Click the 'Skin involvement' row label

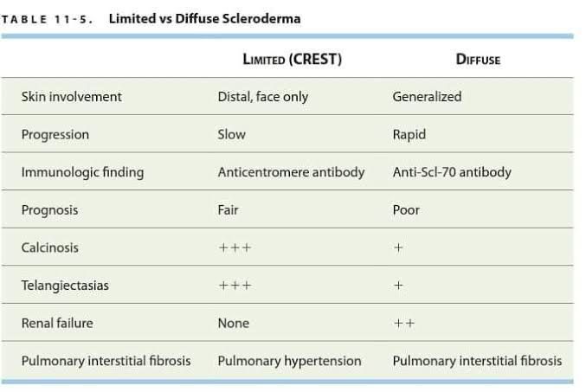coord(72,97)
